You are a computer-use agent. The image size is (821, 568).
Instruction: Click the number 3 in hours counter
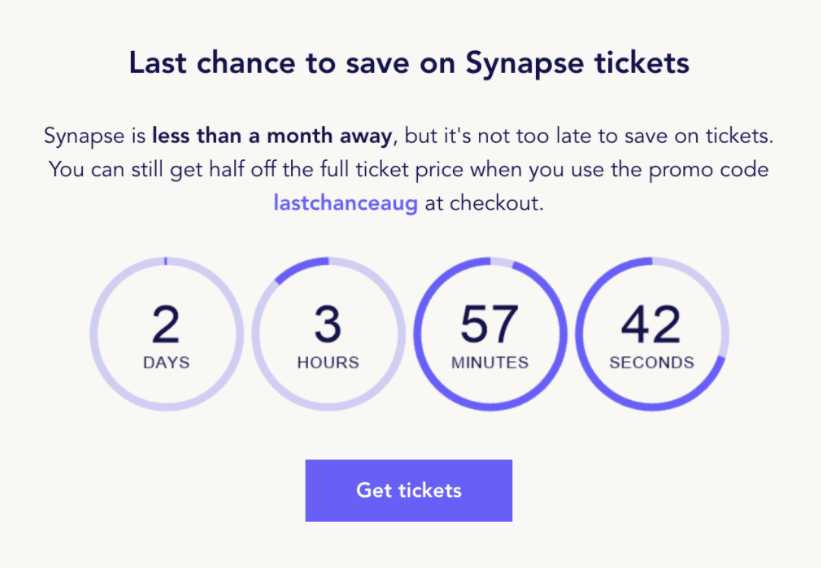pos(328,325)
